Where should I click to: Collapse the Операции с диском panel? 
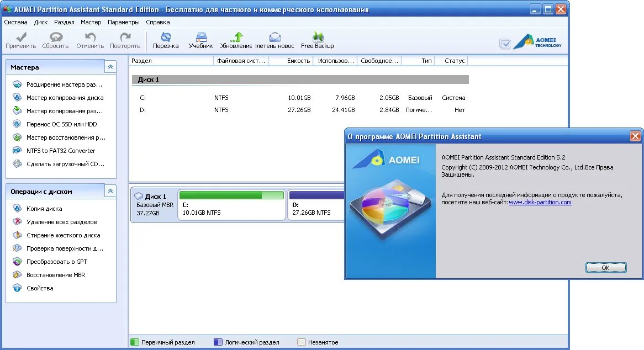(x=110, y=191)
